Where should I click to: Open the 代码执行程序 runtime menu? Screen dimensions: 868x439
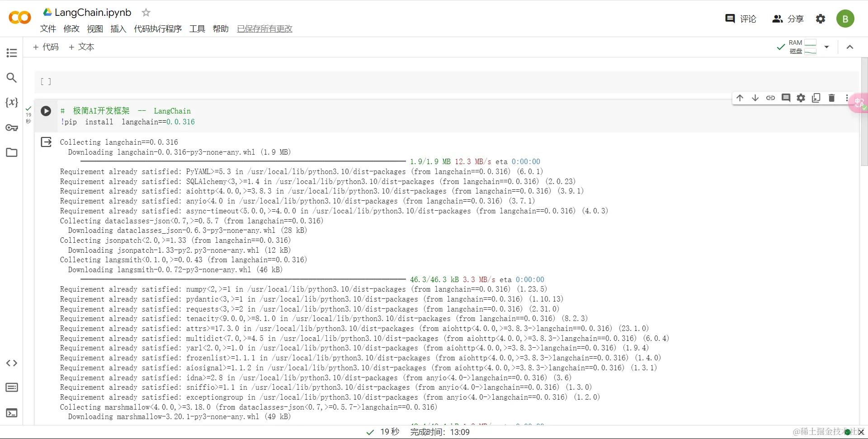click(158, 29)
